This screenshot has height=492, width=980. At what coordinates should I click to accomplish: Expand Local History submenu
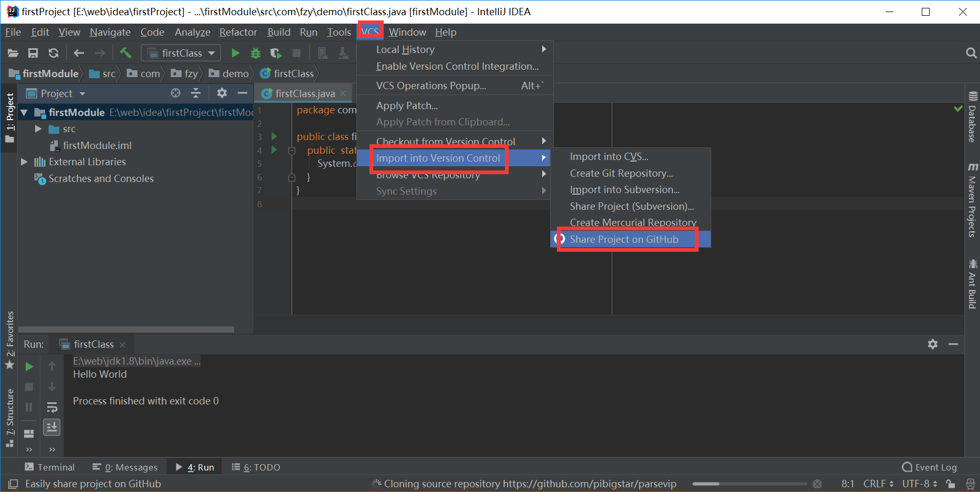click(455, 49)
